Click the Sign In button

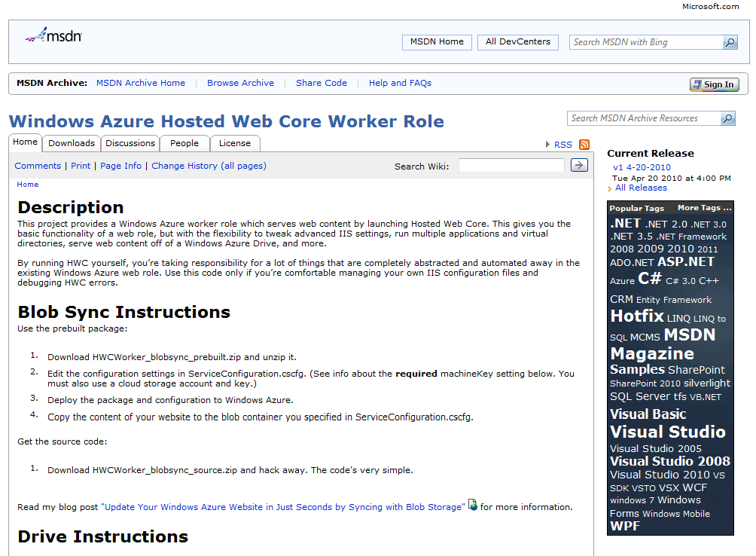coord(714,84)
